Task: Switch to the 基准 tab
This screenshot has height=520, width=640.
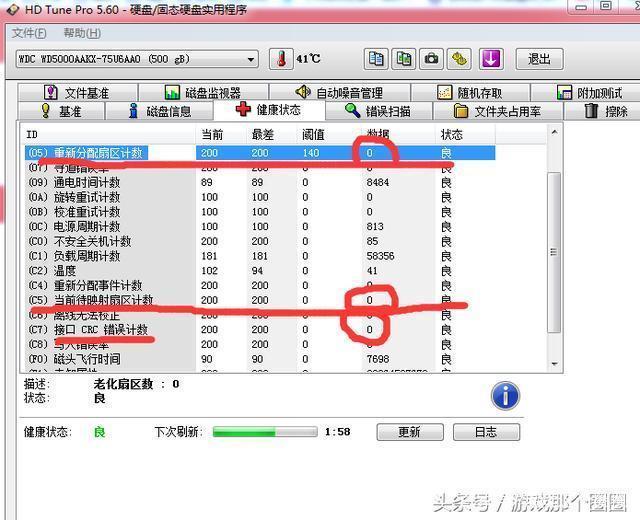Action: (x=61, y=111)
